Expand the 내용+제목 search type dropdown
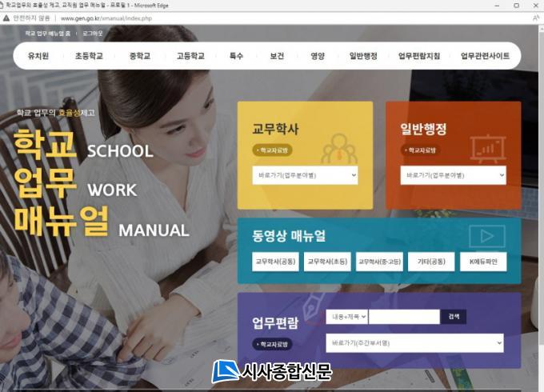Image resolution: width=544 pixels, height=392 pixels. [x=346, y=317]
